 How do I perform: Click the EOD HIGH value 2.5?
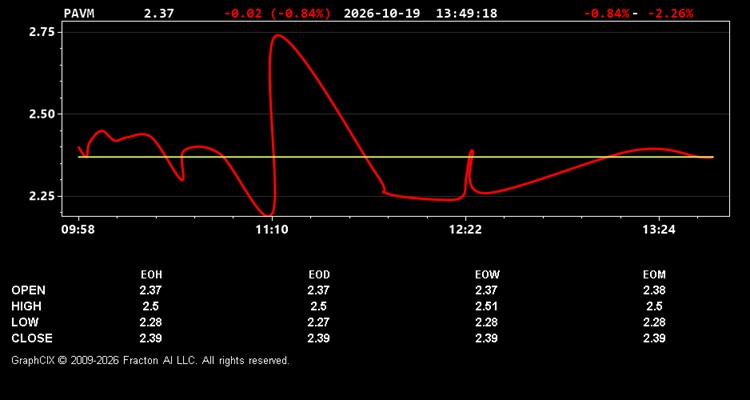pyautogui.click(x=319, y=306)
